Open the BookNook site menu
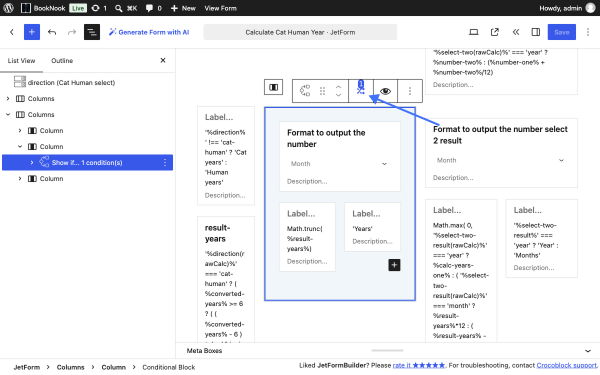 (x=43, y=8)
